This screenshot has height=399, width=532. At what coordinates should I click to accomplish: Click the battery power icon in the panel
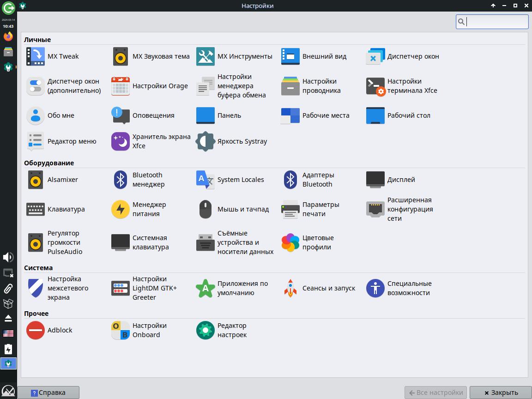pyautogui.click(x=8, y=349)
